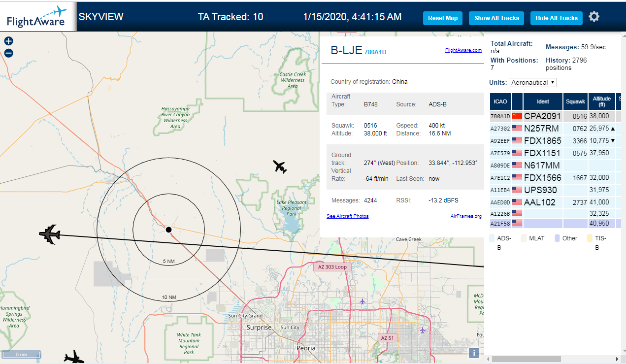Select the N257RM aircraft row
626x364 pixels.
[555, 128]
